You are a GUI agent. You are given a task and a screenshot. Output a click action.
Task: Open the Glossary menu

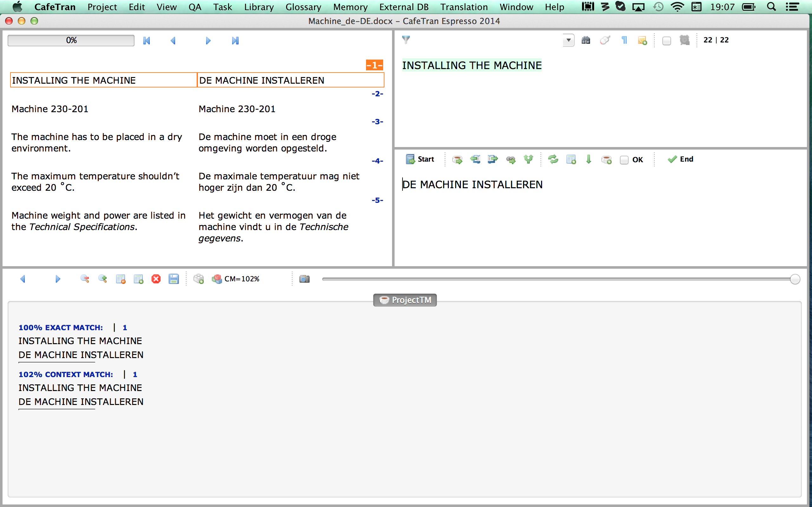coord(303,7)
